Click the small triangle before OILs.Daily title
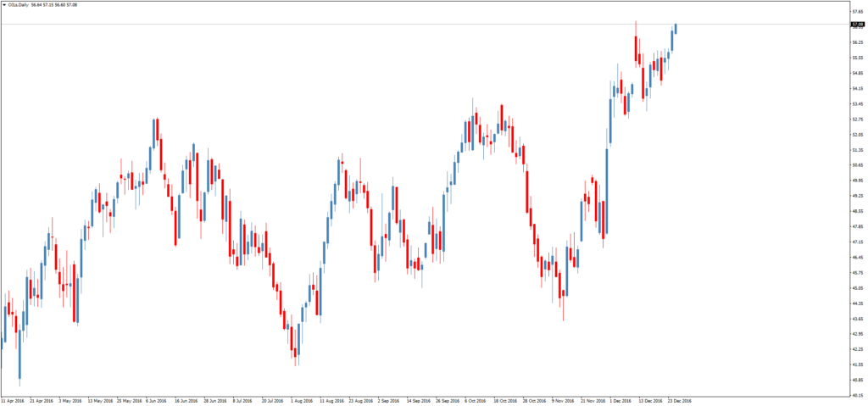Viewport: 868px width, 406px height. click(x=4, y=4)
